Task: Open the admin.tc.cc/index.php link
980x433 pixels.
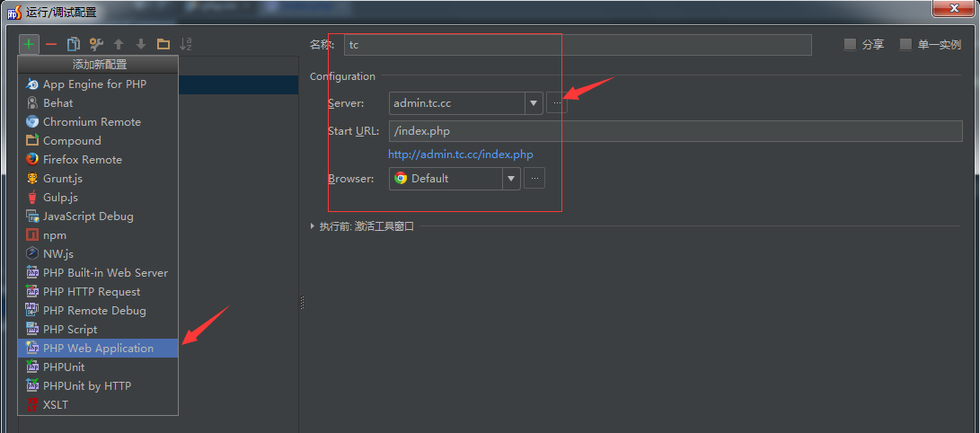Action: point(460,155)
